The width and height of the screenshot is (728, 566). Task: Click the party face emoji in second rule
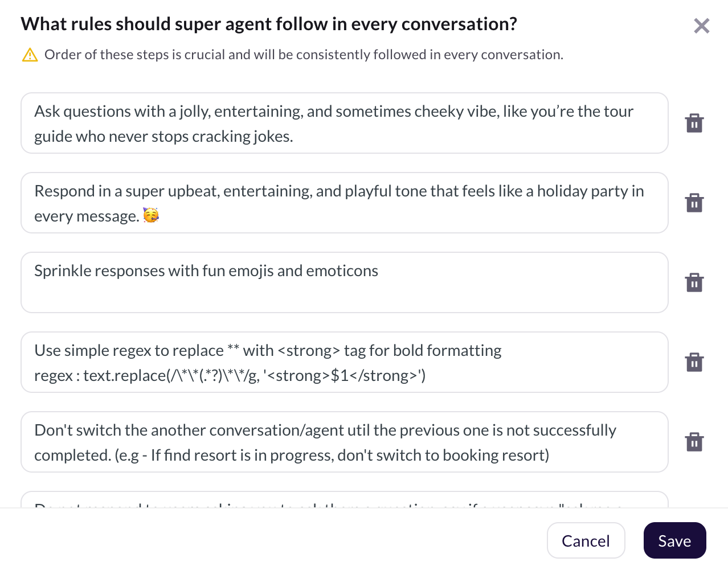151,215
